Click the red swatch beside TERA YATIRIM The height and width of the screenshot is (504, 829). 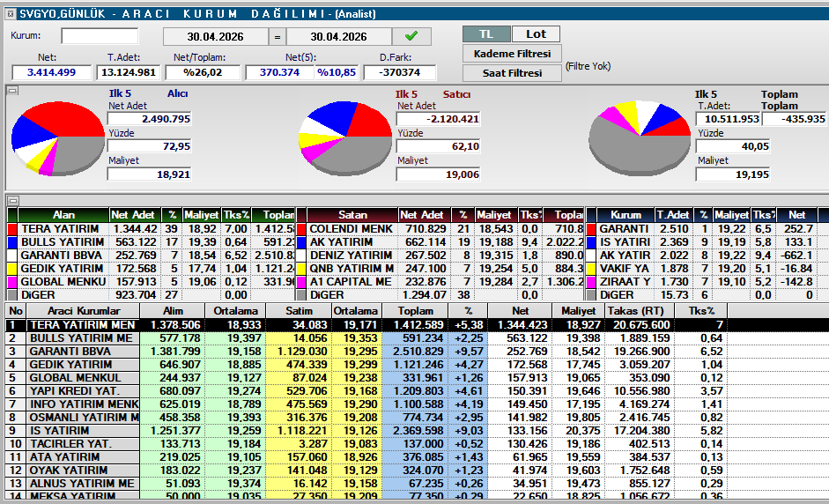(12, 229)
